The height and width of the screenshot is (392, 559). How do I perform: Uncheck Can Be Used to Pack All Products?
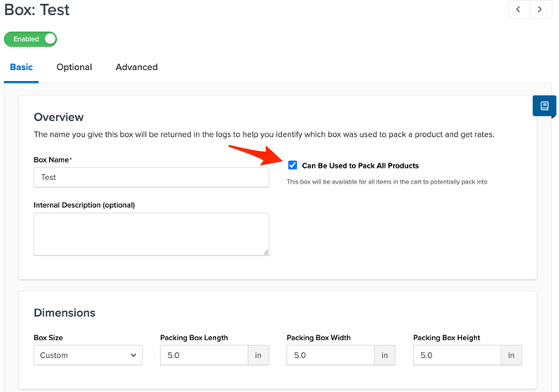click(x=292, y=165)
